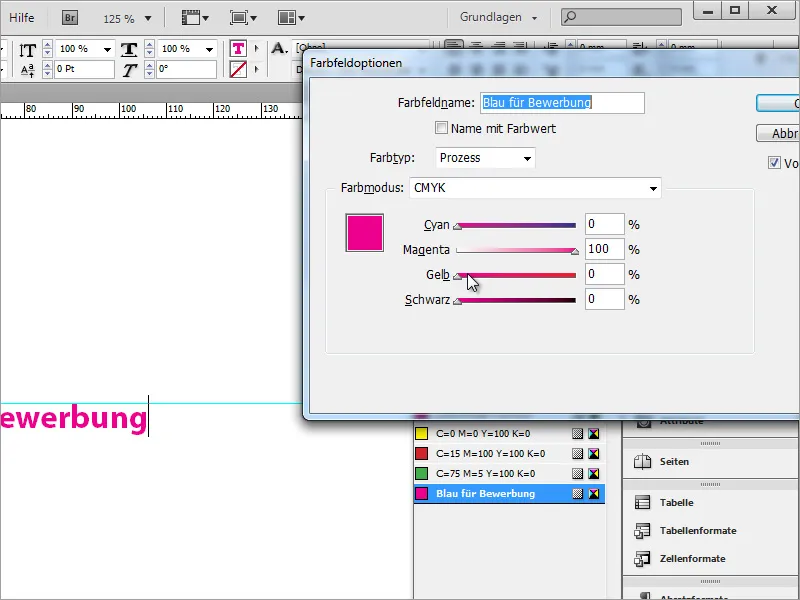The height and width of the screenshot is (600, 800).
Task: Click the horizontal scale icon
Action: (x=129, y=49)
